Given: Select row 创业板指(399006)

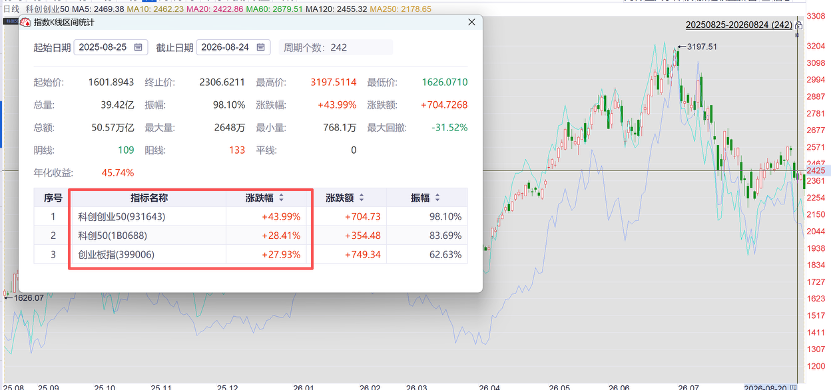Looking at the screenshot, I should point(251,255).
